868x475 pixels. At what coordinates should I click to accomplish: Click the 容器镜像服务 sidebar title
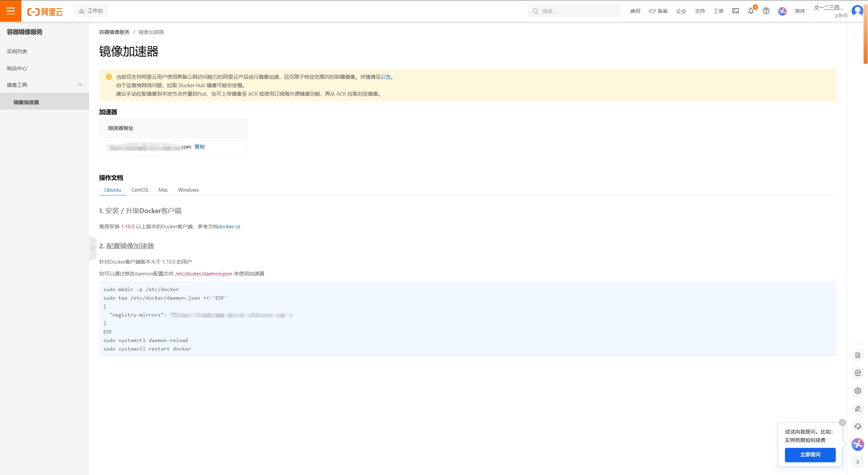[x=25, y=32]
